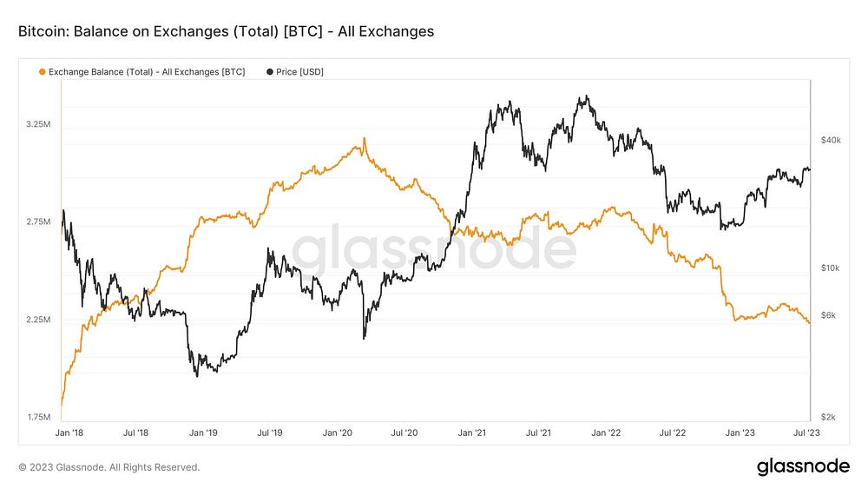Click the $40k right axis label

tap(831, 140)
